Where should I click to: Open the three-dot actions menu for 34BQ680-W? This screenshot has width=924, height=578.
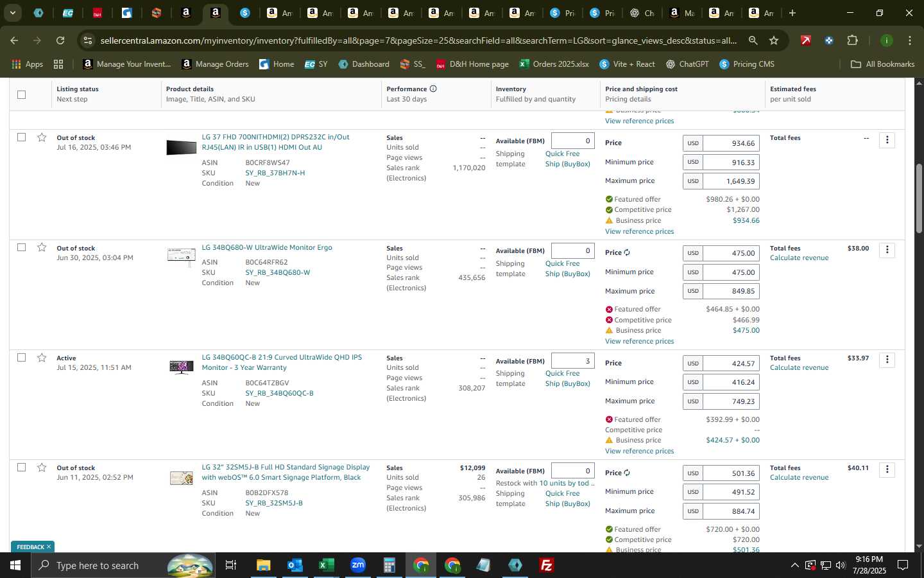[x=887, y=250]
